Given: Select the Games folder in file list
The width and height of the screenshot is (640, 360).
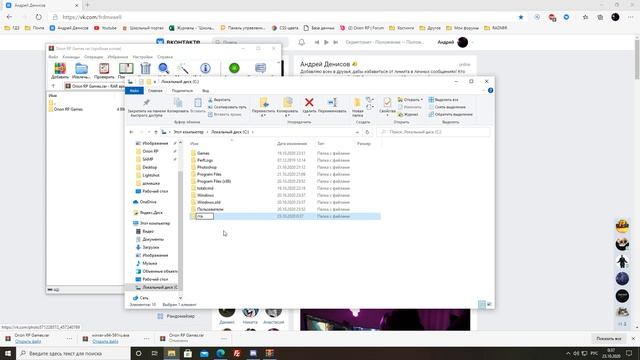Looking at the screenshot, I should coord(203,153).
